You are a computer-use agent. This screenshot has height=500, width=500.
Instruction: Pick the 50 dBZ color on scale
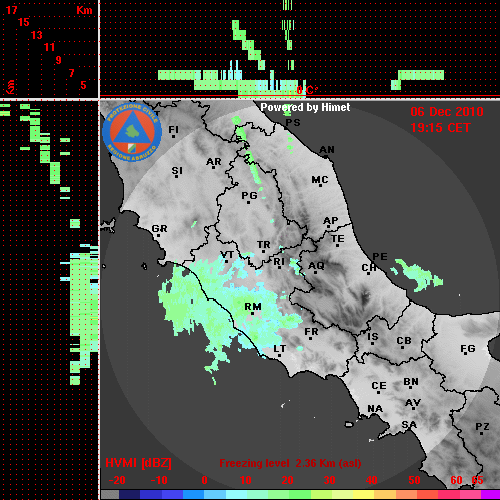coord(414,494)
